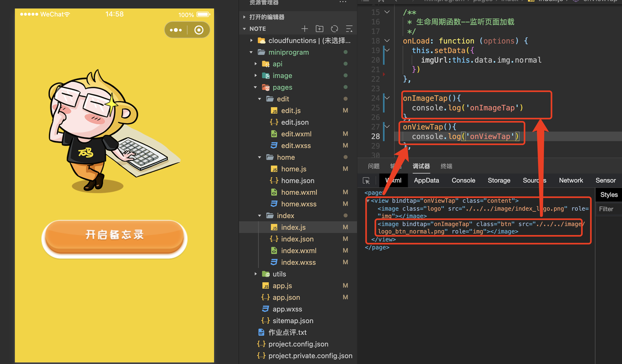Select the Styles tab in the Wxml sidebar
Screen dimensions: 622x364
coord(609,194)
